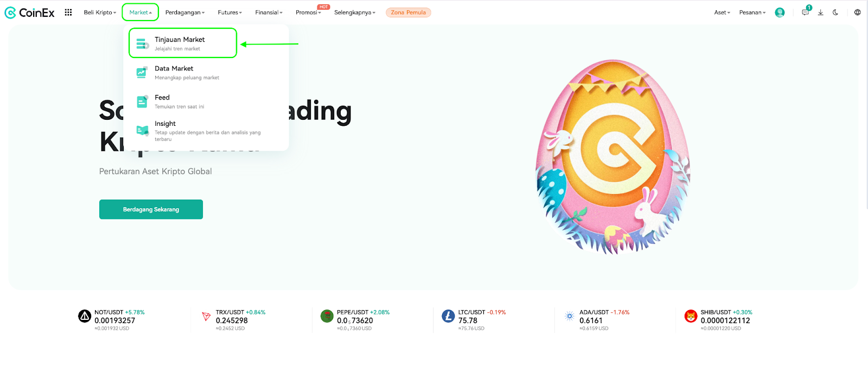
Task: Toggle dark mode with the moon icon
Action: point(835,12)
